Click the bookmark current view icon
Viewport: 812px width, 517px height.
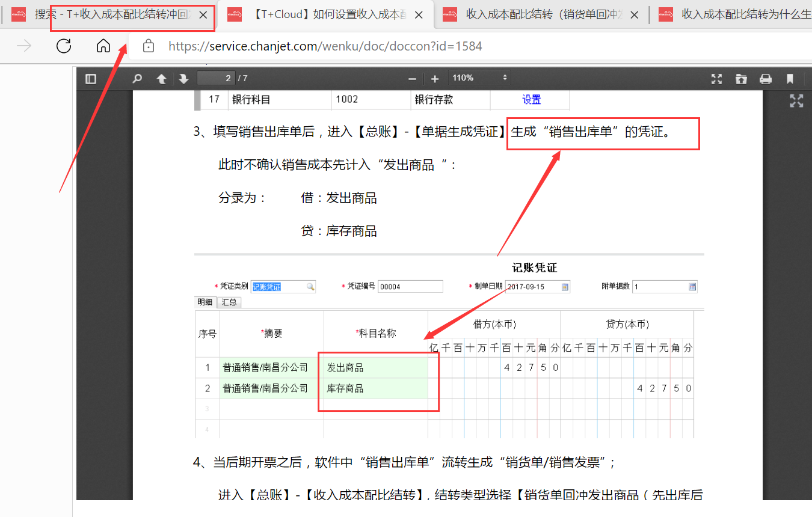[x=790, y=79]
